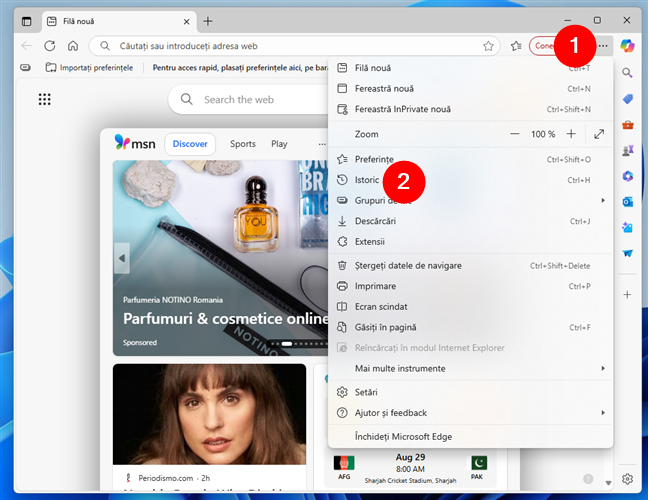Expand the Grupuri de file submenu
Screen dimensions: 648x500
tap(470, 200)
